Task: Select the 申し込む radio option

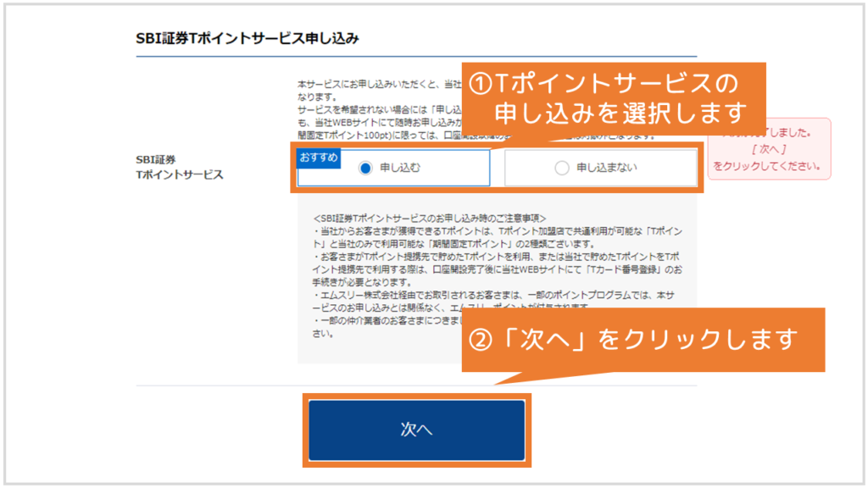Action: pos(393,168)
